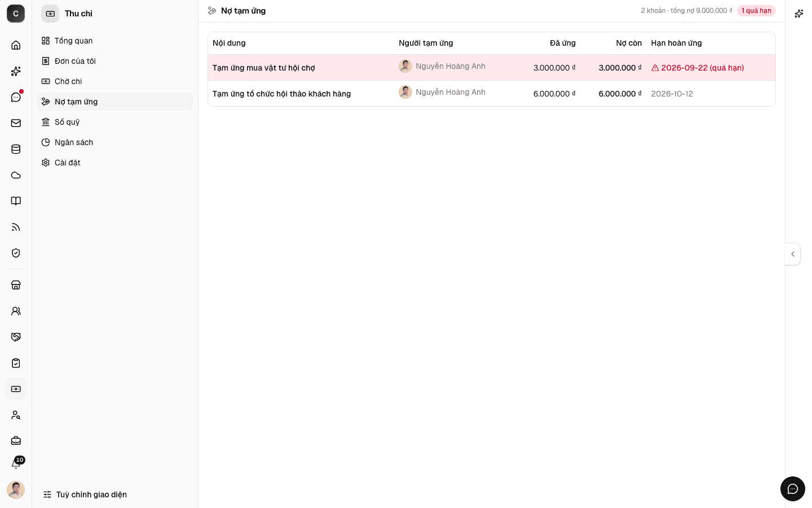The width and height of the screenshot is (812, 508).
Task: Open Ngân sách page
Action: 115,142
